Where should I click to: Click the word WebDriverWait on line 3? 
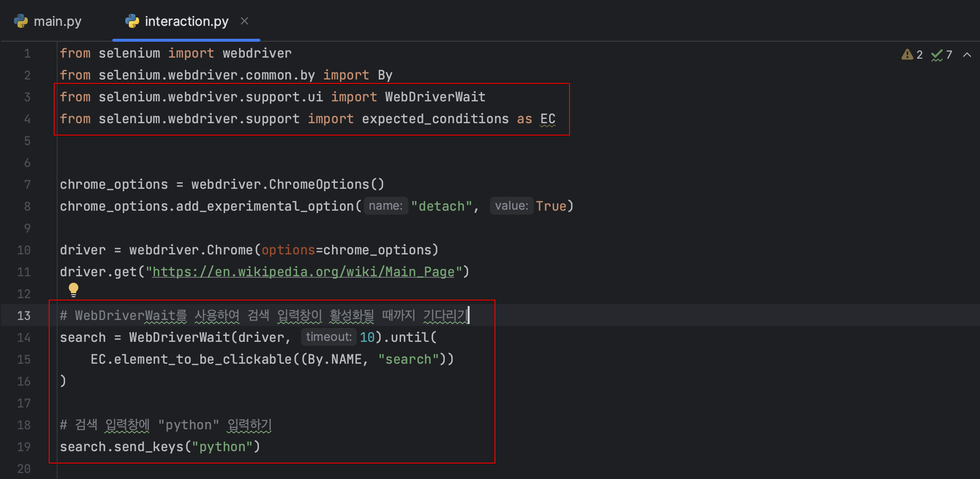[435, 97]
